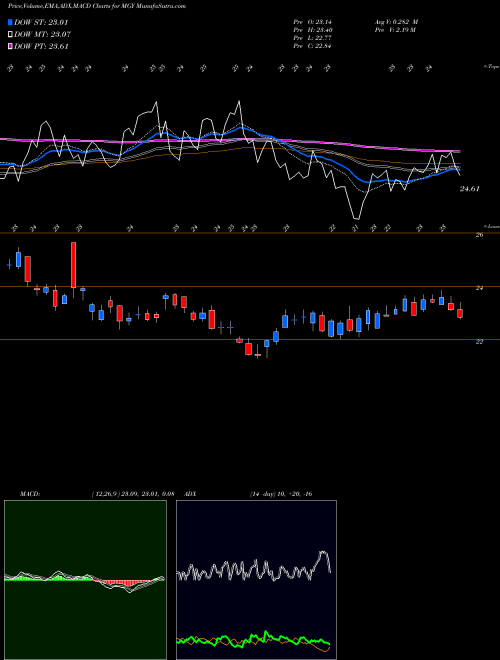This screenshot has width=500, height=660.
Task: Click the MACD '(12,26,9)' parameters text
Action: tap(105, 494)
